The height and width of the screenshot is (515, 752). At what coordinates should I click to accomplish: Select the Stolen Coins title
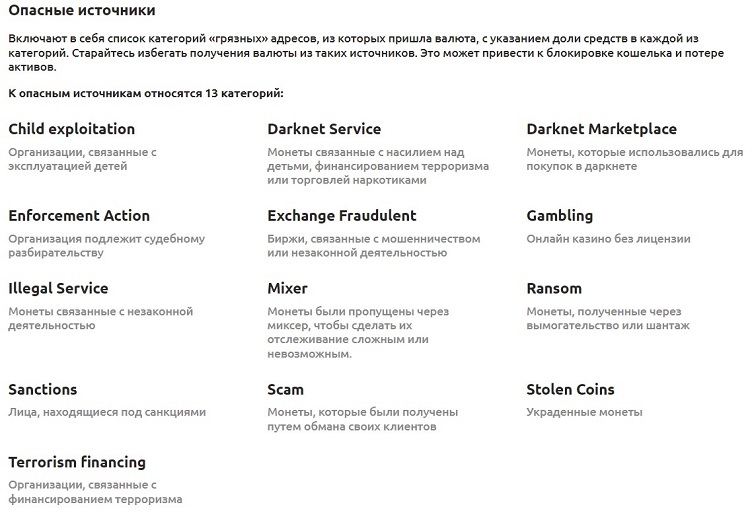[x=570, y=389]
